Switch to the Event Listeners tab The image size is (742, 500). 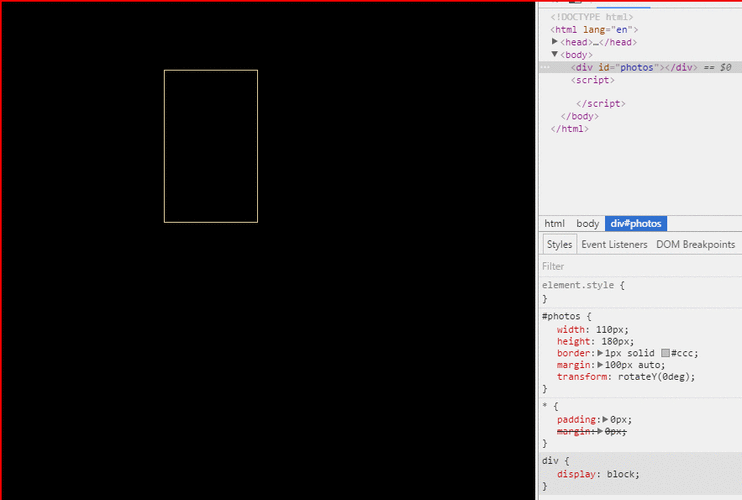(614, 244)
